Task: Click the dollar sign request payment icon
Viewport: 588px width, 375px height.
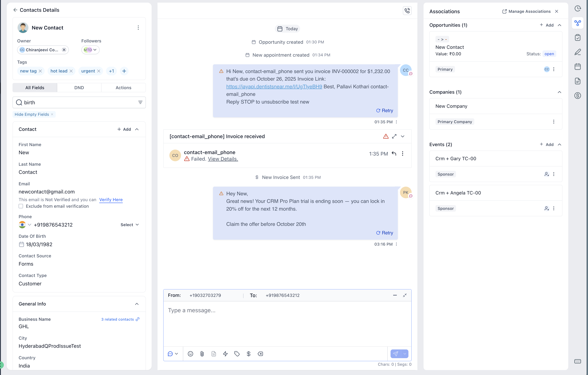Action: coord(248,354)
